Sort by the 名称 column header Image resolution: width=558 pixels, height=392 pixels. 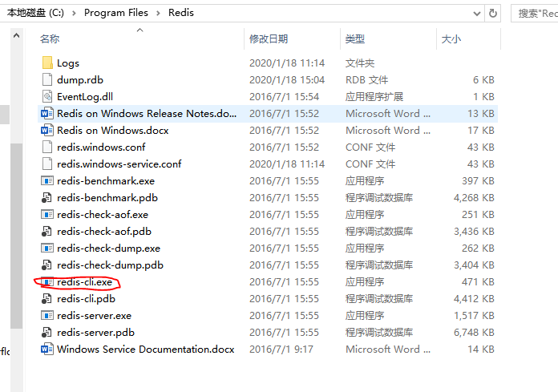(50, 38)
